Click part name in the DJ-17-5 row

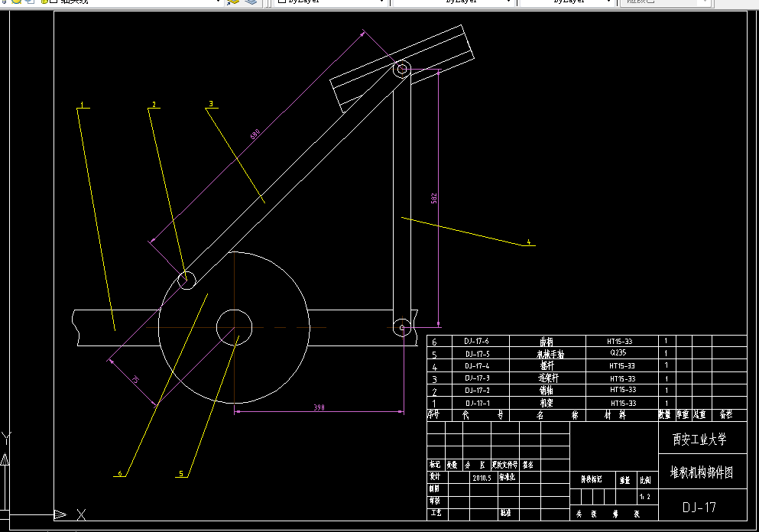tap(550, 354)
